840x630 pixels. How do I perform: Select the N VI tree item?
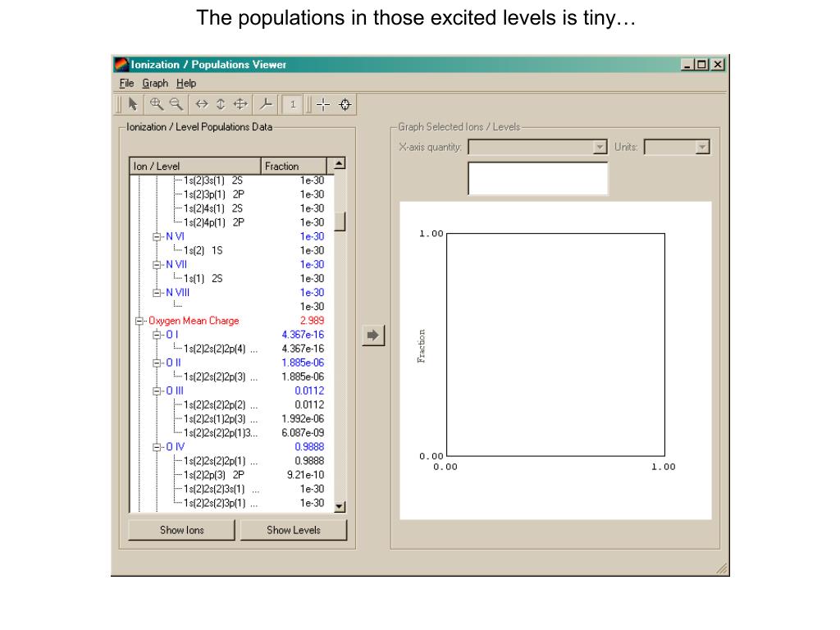coord(175,236)
